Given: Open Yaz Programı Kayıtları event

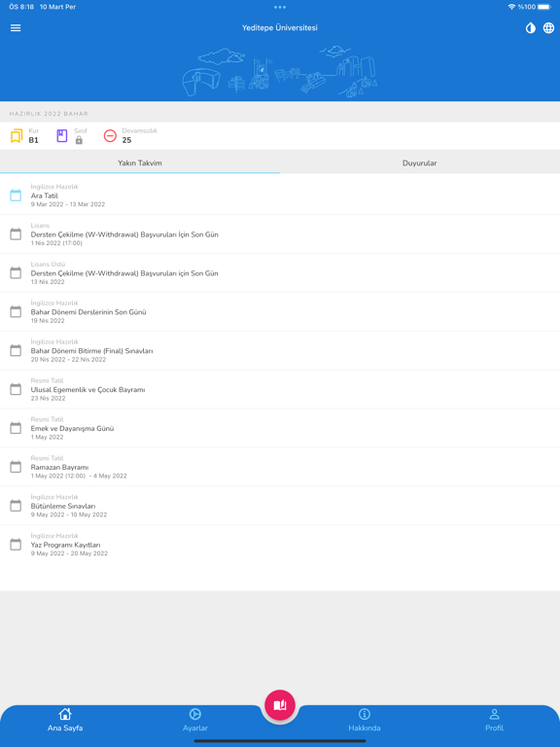Looking at the screenshot, I should tap(280, 545).
